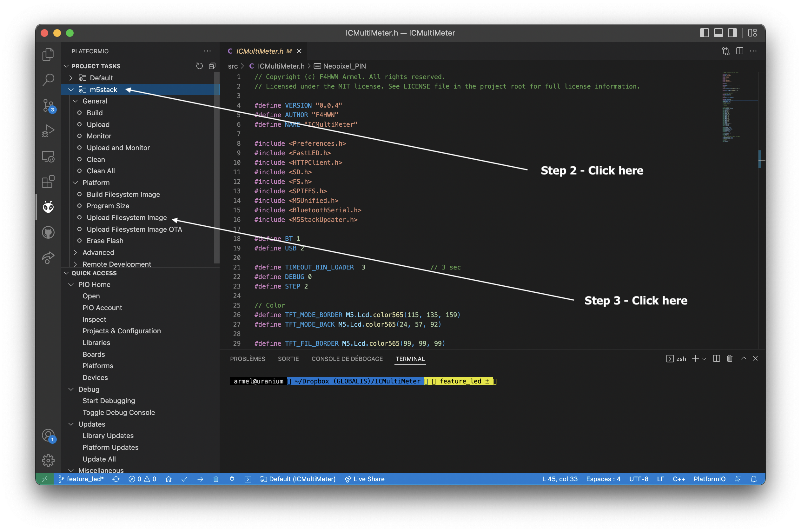The image size is (801, 532).
Task: Open PlatformIO terminal icon in status bar
Action: click(248, 479)
